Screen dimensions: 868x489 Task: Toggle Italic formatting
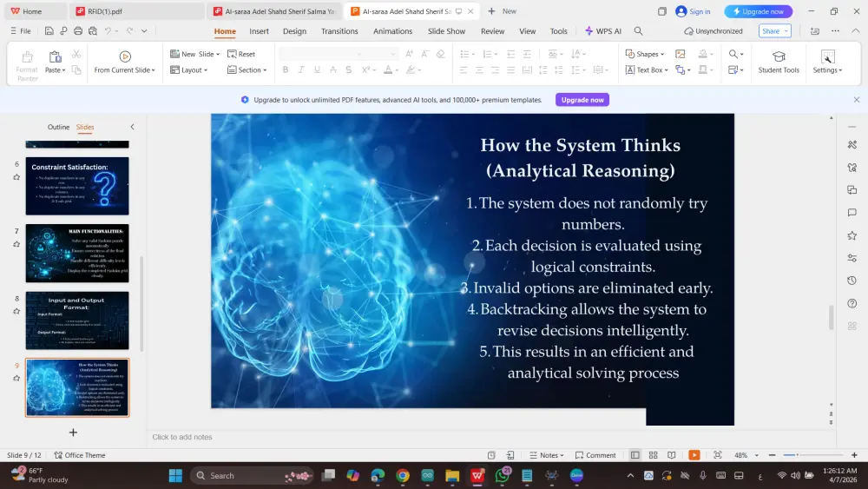tap(301, 69)
